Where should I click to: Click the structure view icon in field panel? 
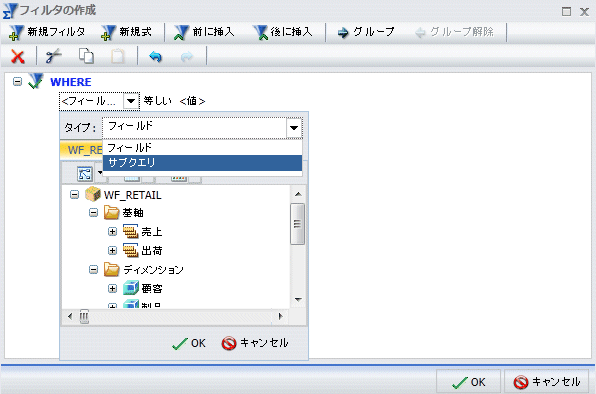84,174
